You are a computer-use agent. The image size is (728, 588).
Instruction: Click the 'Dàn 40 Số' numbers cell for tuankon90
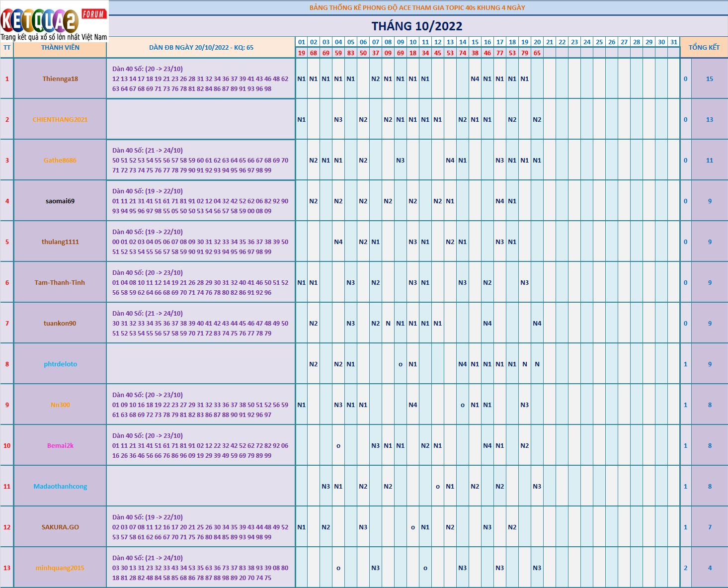(201, 323)
